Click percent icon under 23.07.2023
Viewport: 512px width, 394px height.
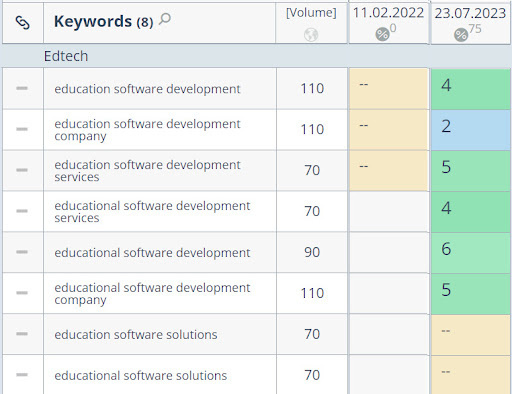click(x=461, y=35)
